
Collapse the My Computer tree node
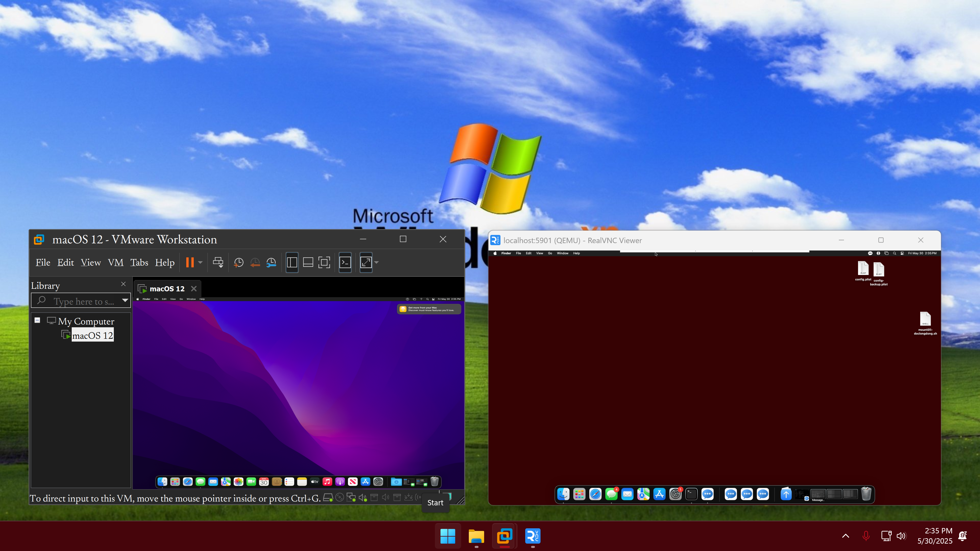pos(37,320)
